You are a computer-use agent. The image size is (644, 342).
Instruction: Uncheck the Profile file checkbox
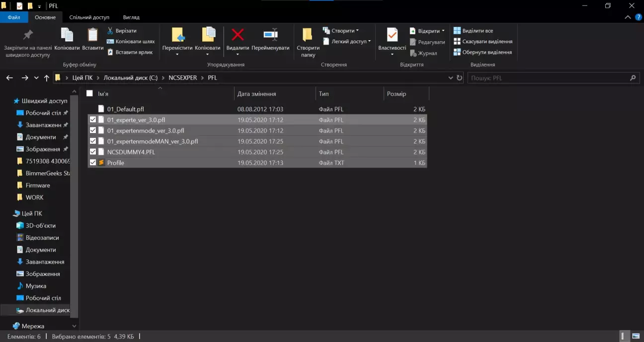click(92, 162)
